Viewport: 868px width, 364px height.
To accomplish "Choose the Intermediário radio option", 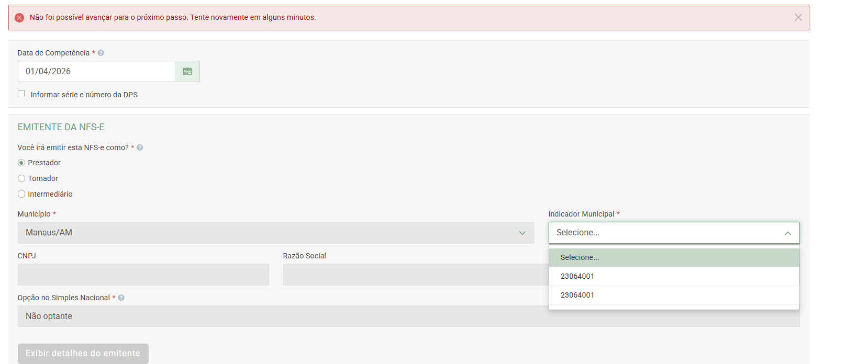I will click(x=21, y=194).
